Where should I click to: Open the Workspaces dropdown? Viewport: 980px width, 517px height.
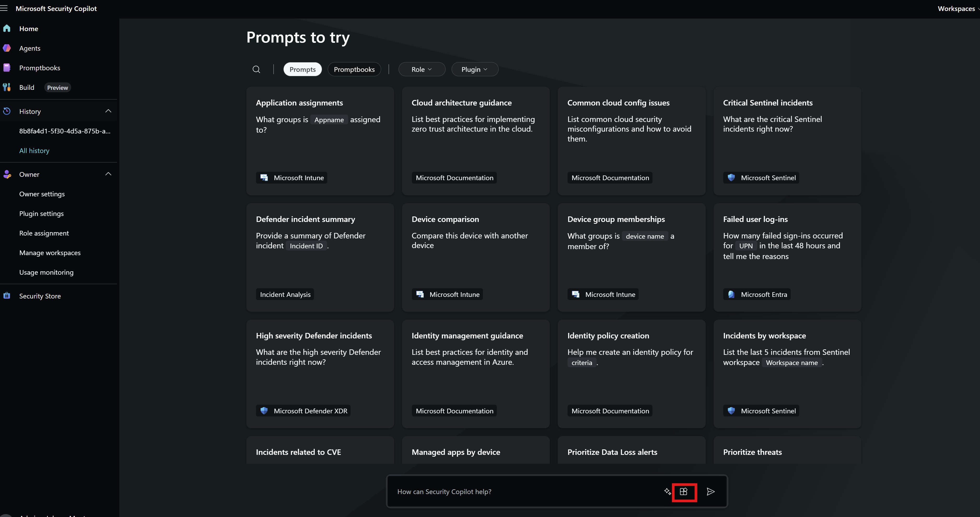coord(958,8)
